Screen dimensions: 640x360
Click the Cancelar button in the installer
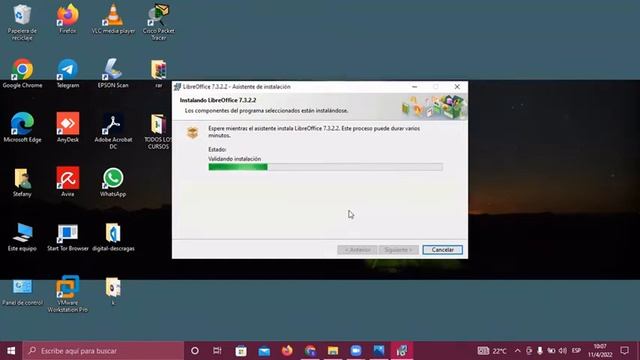tap(442, 249)
